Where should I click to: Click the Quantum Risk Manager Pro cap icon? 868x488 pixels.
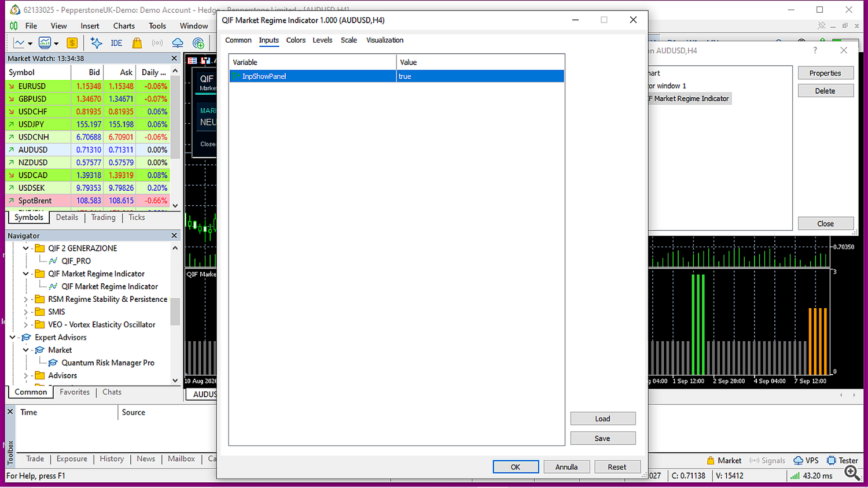53,363
